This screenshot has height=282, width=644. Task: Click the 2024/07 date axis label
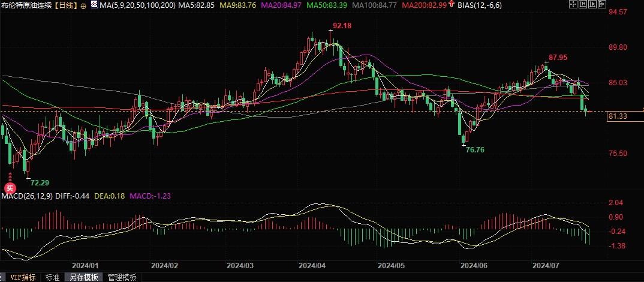546,266
